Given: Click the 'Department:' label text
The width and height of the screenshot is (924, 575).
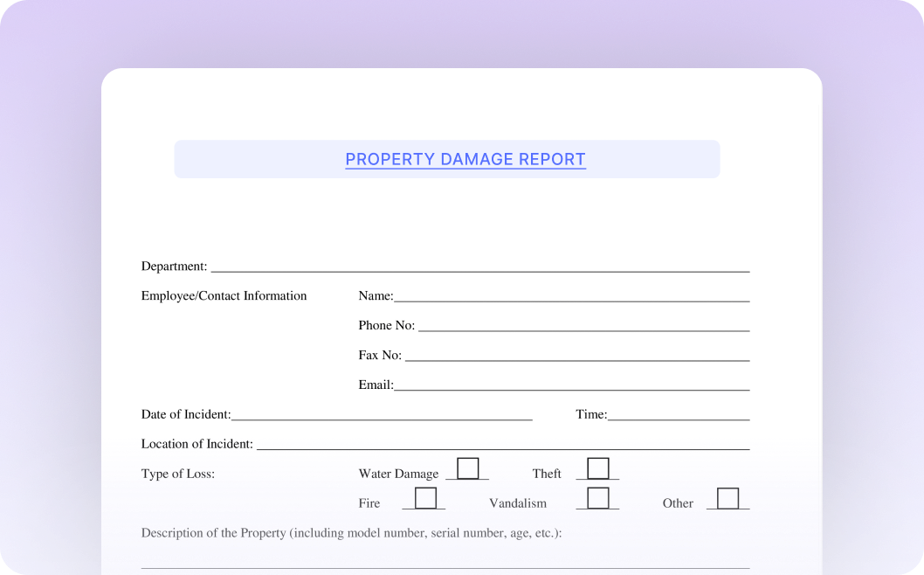Looking at the screenshot, I should coord(175,267).
